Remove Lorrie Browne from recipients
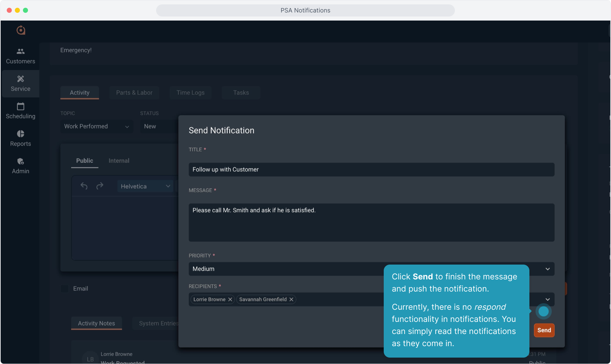 tap(230, 300)
